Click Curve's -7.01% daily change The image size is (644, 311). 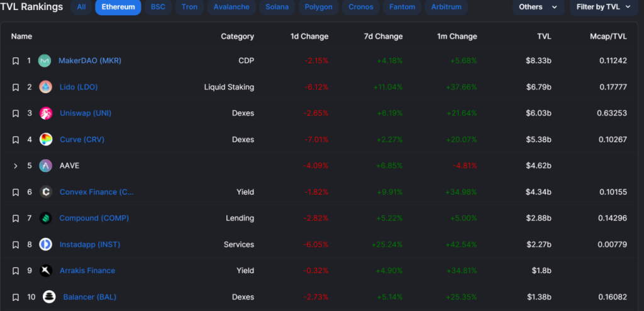[x=316, y=140]
